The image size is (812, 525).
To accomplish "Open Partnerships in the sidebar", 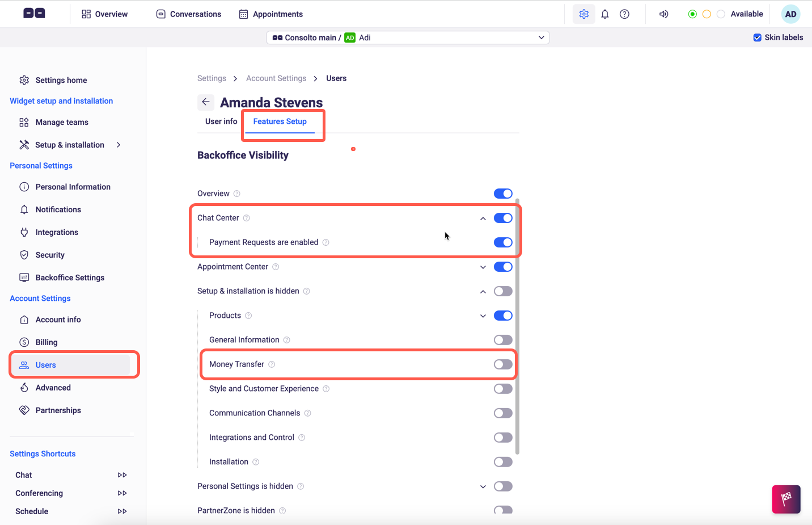I will click(x=50, y=410).
